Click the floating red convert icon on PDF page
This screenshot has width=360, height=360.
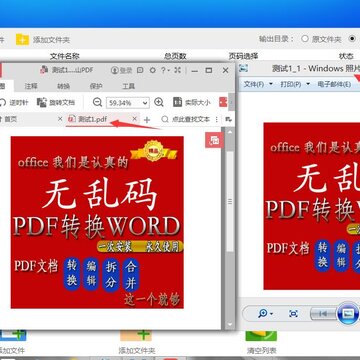tap(214, 140)
